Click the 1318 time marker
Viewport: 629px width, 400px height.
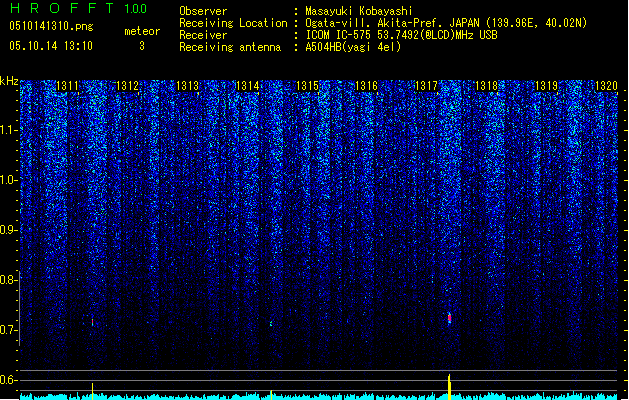pos(486,85)
